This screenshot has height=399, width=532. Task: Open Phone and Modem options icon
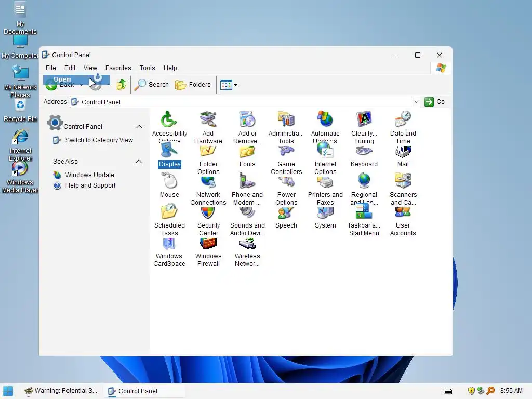point(247,180)
